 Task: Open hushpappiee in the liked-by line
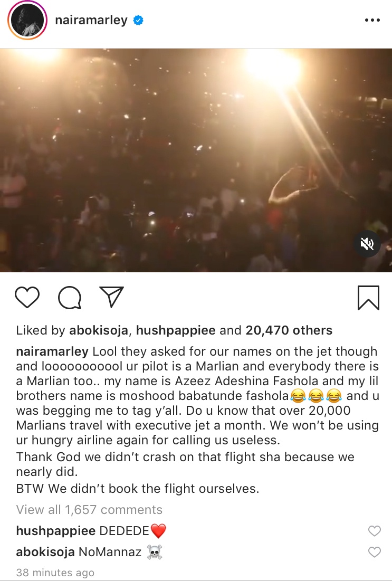click(x=176, y=330)
